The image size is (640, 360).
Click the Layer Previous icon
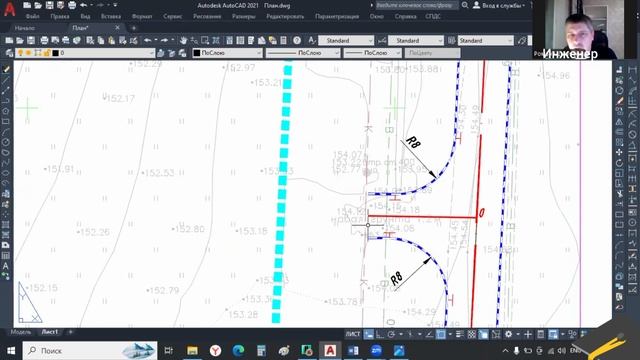pos(171,53)
